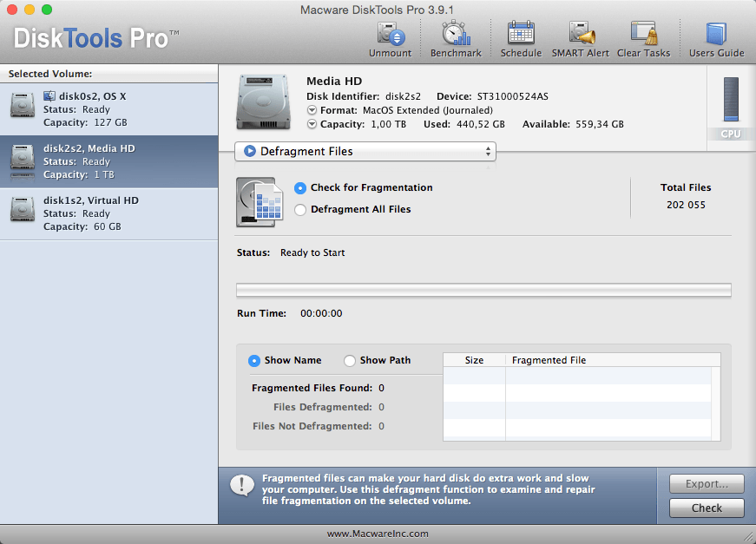The width and height of the screenshot is (756, 544).
Task: Select the disk0s2, OS X volume
Action: click(x=109, y=109)
